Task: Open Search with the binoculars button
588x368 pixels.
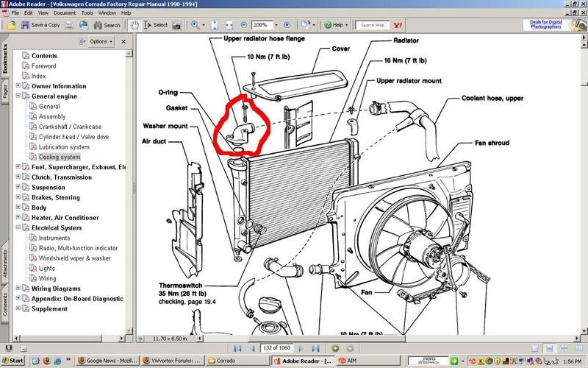Action: [x=107, y=25]
